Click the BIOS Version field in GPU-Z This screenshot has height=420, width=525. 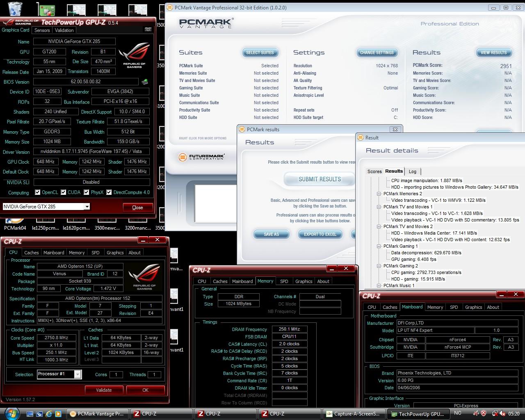tap(85, 82)
